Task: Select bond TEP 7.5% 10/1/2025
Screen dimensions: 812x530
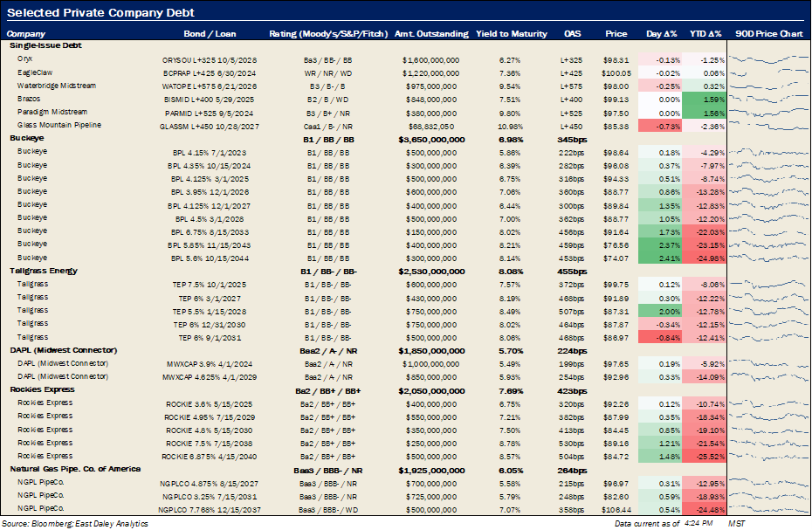Action: (x=210, y=285)
